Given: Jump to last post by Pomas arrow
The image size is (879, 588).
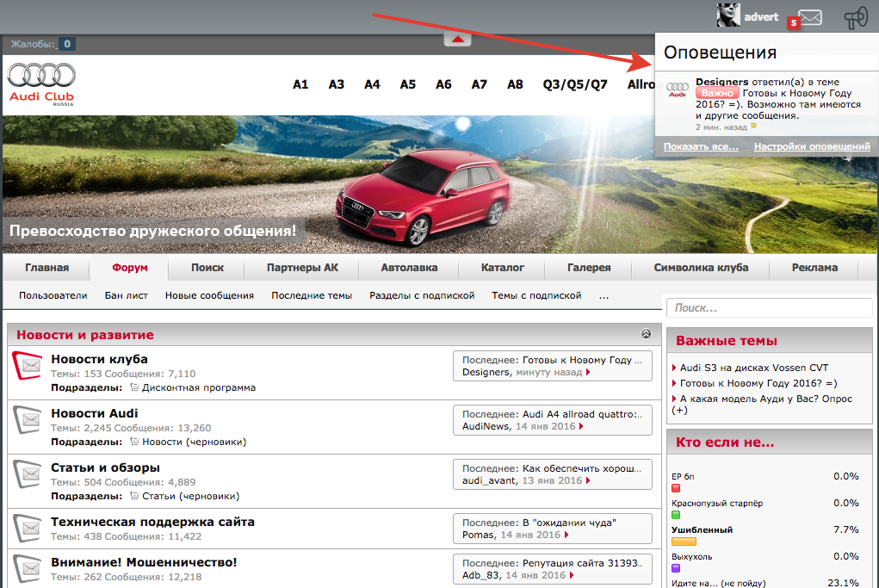Looking at the screenshot, I should 566,535.
